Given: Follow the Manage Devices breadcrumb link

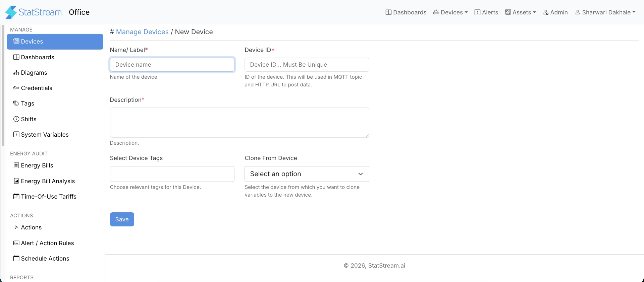Looking at the screenshot, I should [142, 32].
